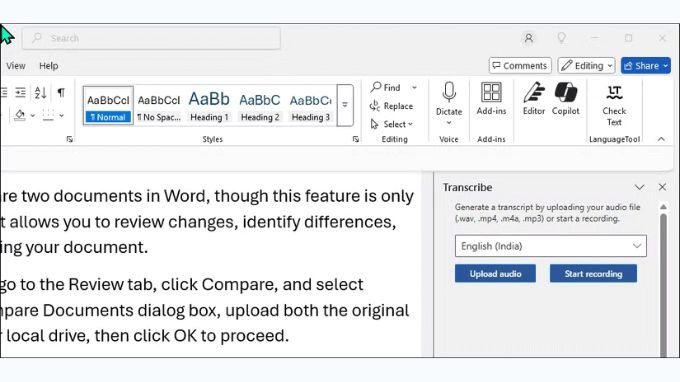This screenshot has height=382, width=680.
Task: Toggle paragraph marks display
Action: pyautogui.click(x=61, y=92)
